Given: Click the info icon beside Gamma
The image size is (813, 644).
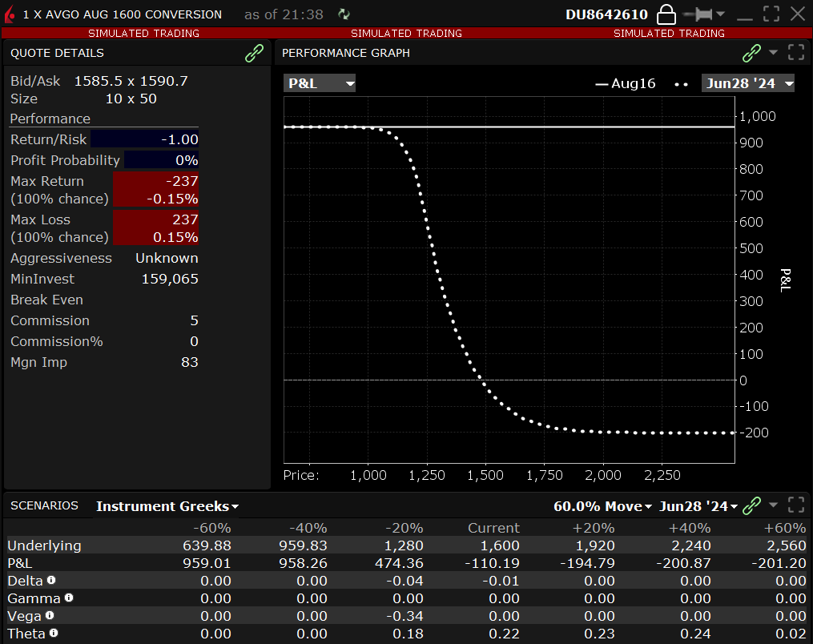Looking at the screenshot, I should (x=69, y=598).
